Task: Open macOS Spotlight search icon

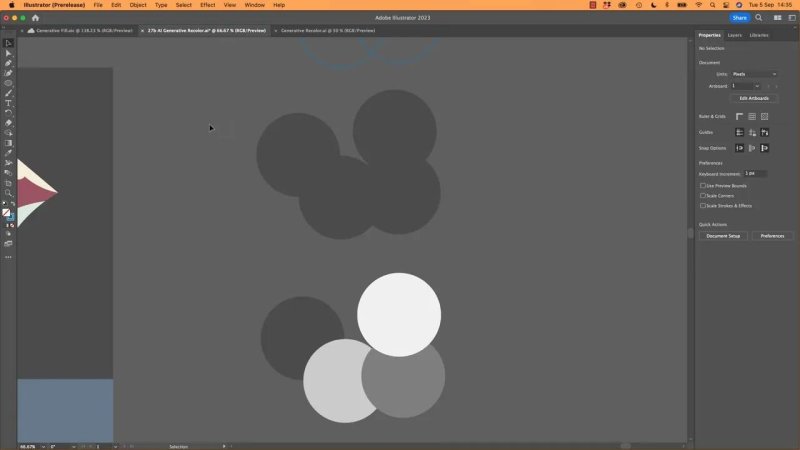Action: click(712, 5)
